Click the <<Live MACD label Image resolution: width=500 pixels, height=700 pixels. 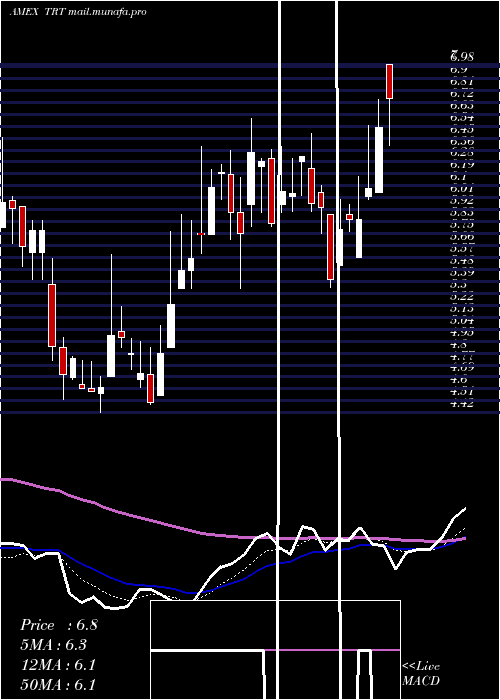421,674
